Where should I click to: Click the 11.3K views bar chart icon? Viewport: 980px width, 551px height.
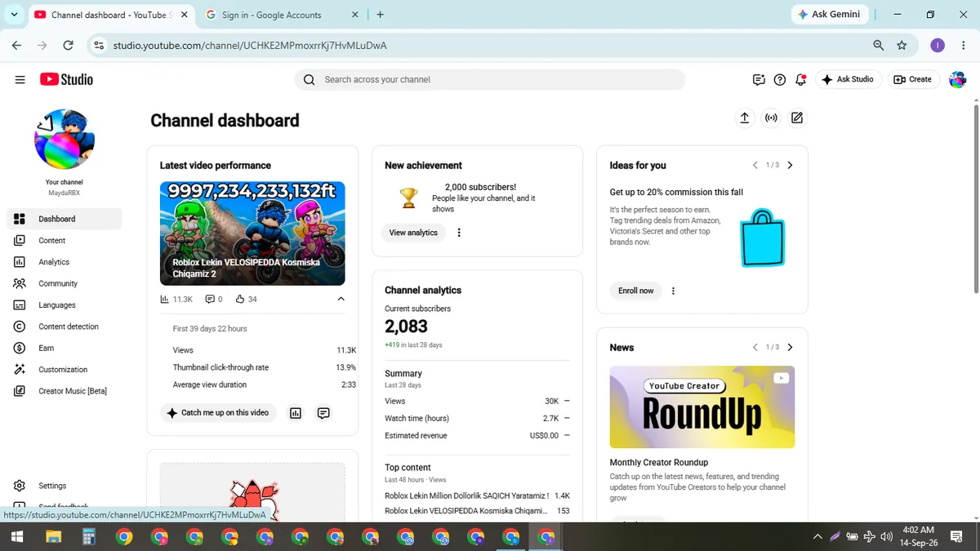(x=165, y=300)
